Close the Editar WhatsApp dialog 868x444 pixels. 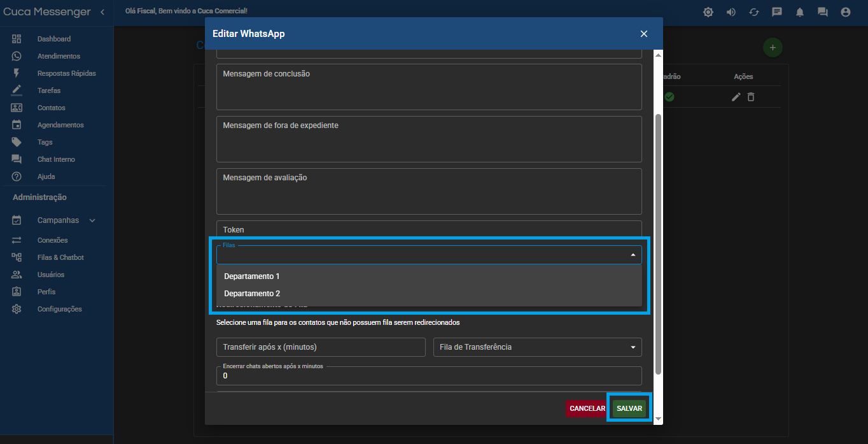tap(644, 34)
